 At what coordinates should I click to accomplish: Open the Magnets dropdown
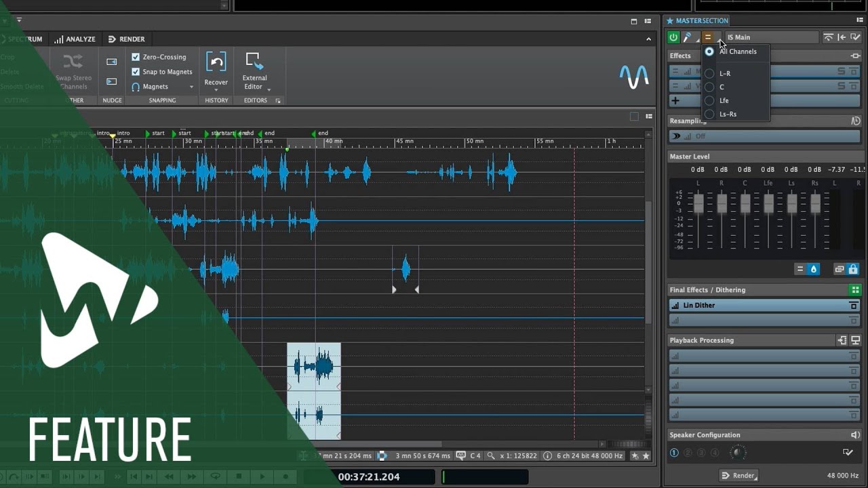pyautogui.click(x=162, y=87)
